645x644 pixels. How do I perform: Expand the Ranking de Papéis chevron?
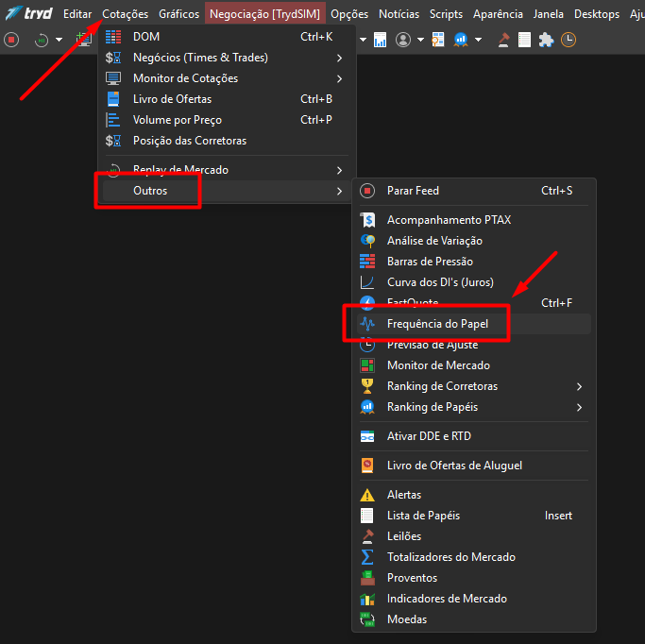[579, 408]
